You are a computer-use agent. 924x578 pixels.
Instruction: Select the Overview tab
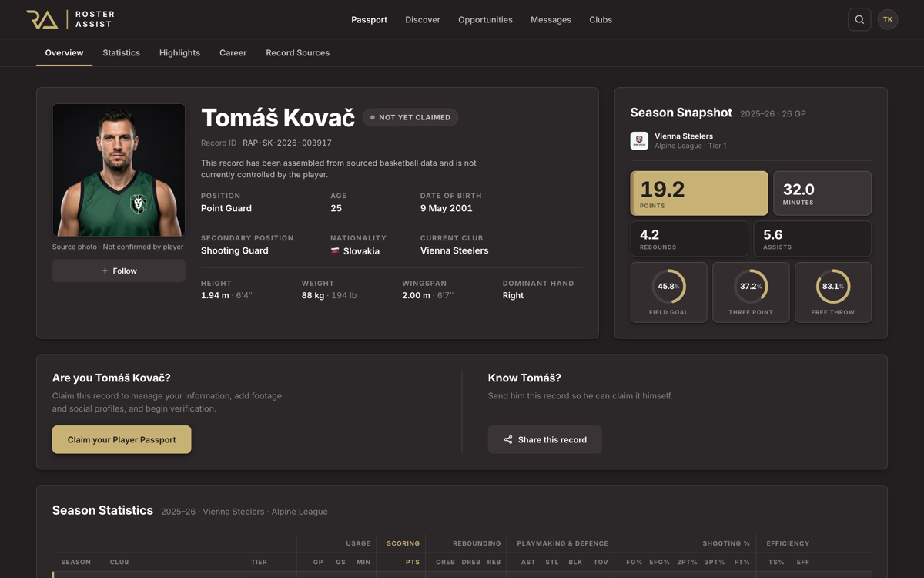(64, 52)
